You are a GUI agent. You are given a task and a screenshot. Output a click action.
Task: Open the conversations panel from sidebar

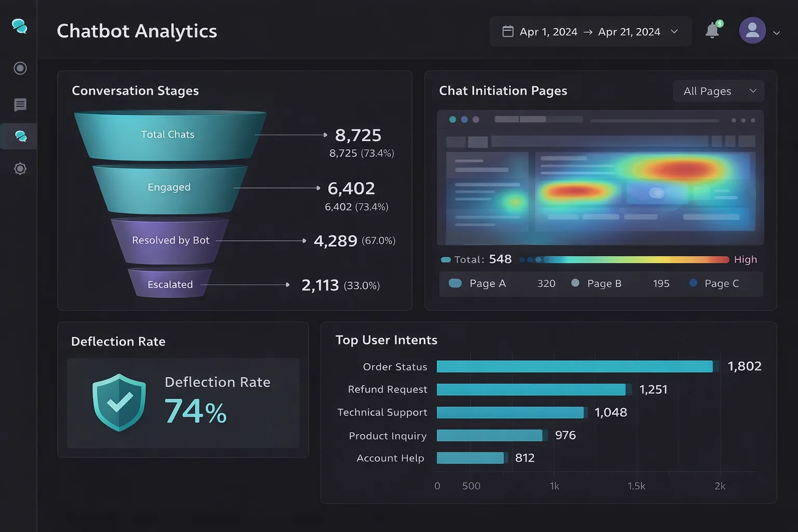(x=19, y=105)
